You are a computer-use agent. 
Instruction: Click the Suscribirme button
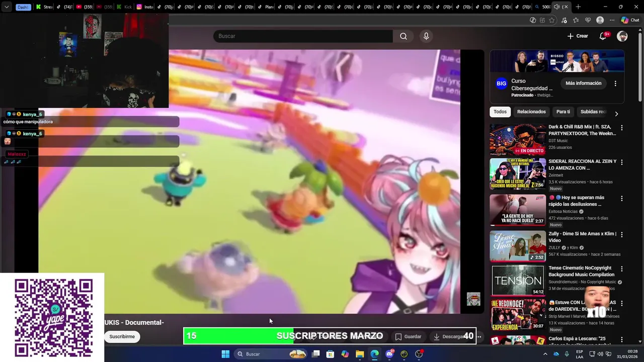coord(122,336)
